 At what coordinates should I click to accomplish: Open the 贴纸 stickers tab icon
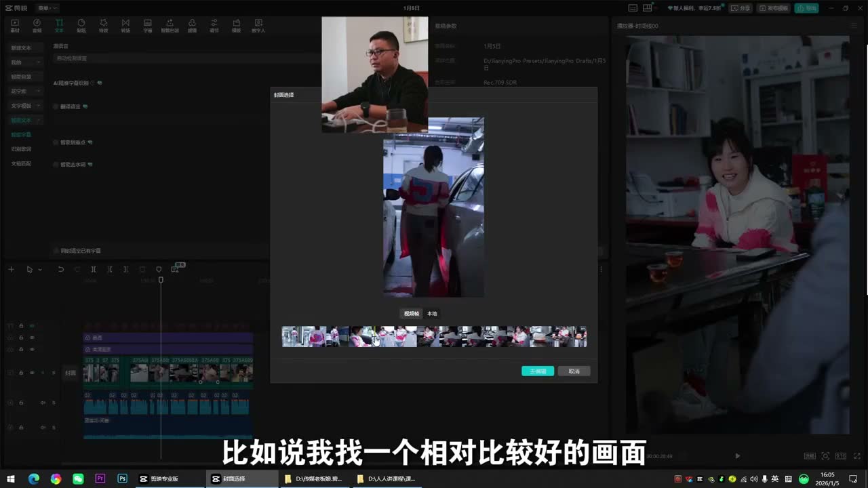(81, 26)
